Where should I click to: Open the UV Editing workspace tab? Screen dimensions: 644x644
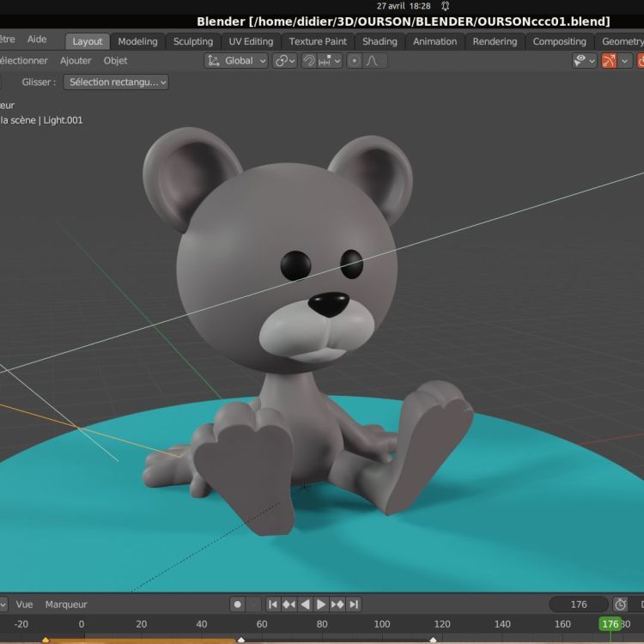pyautogui.click(x=251, y=41)
